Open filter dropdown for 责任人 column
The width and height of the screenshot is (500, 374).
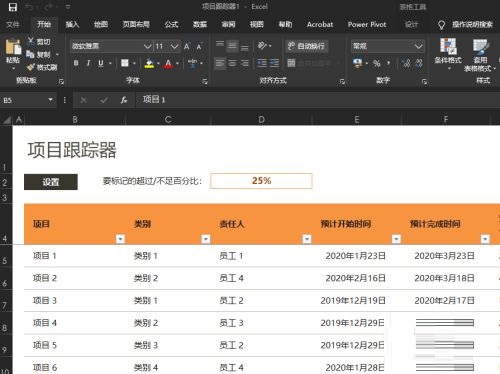point(307,239)
